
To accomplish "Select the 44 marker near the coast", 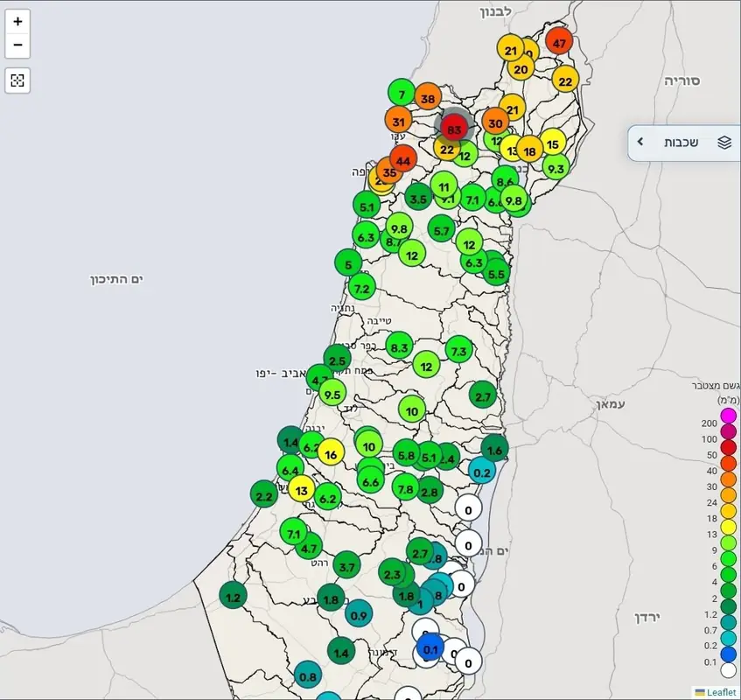I will click(x=402, y=160).
